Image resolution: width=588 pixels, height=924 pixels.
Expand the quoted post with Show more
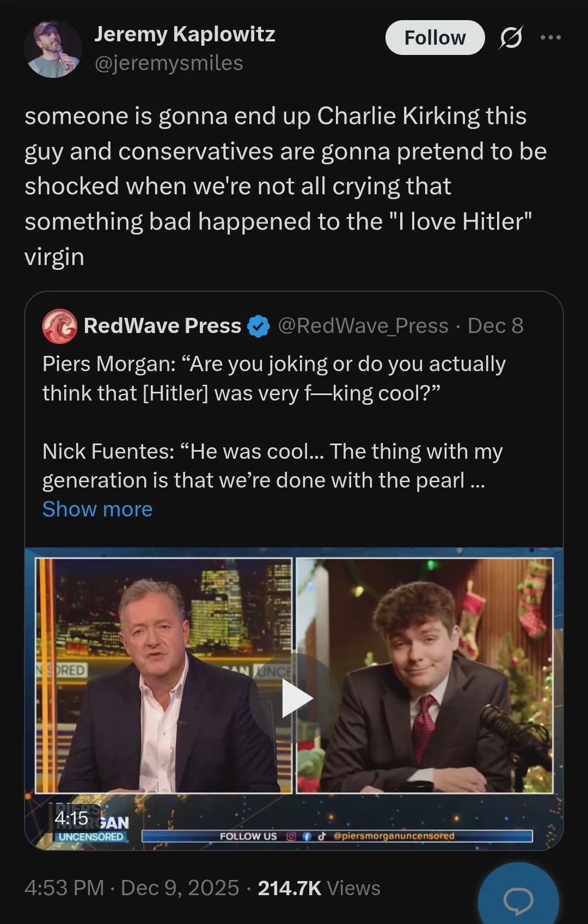(x=97, y=509)
